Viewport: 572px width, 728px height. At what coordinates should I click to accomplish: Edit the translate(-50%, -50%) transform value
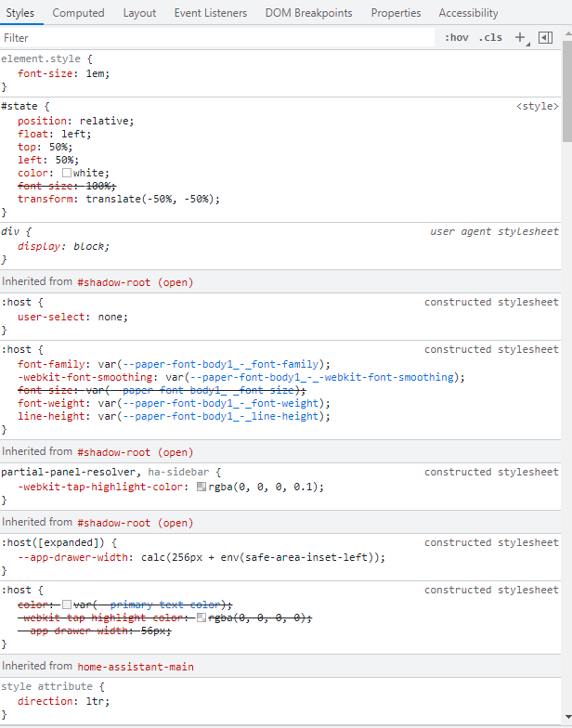click(x=150, y=199)
